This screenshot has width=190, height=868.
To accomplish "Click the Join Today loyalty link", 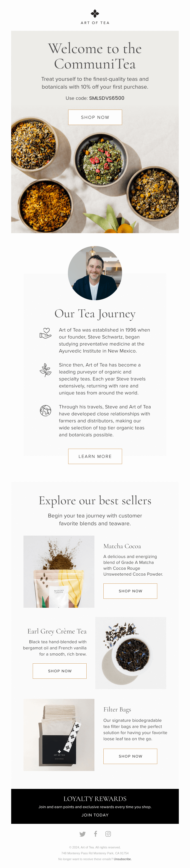I will [x=95, y=815].
